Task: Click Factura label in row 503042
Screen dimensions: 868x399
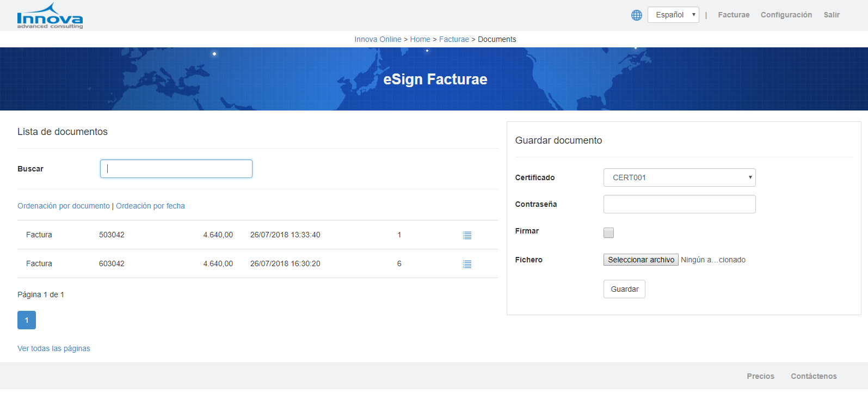Action: pyautogui.click(x=39, y=235)
